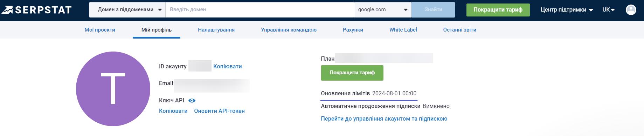Click the Serpstat logo
644x136 pixels.
point(36,10)
